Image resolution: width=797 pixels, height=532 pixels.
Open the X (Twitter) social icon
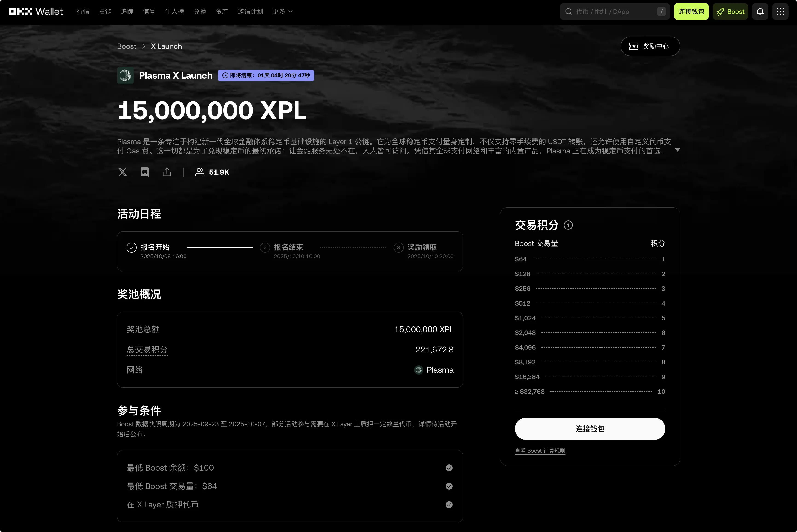tap(123, 172)
